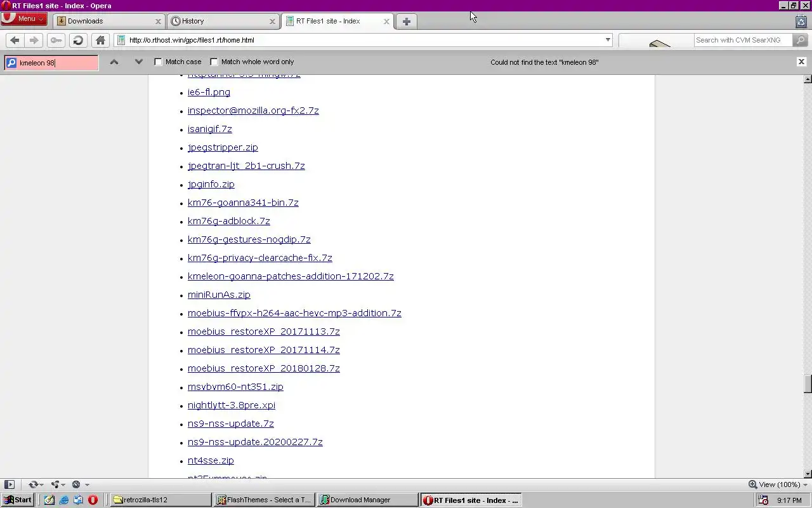Screen dimensions: 812x508
Task: Launch Opera from quick launch
Action: pos(93,500)
